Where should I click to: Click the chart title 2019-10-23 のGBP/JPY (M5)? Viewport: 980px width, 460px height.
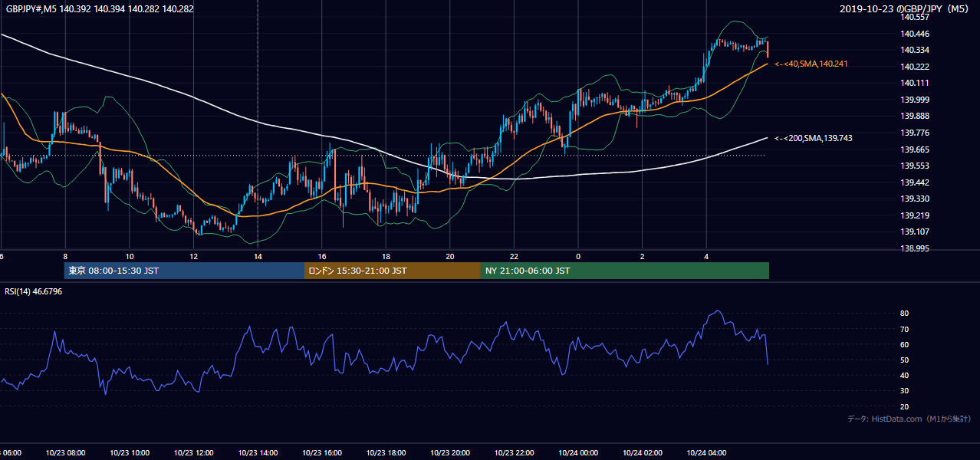[x=906, y=9]
